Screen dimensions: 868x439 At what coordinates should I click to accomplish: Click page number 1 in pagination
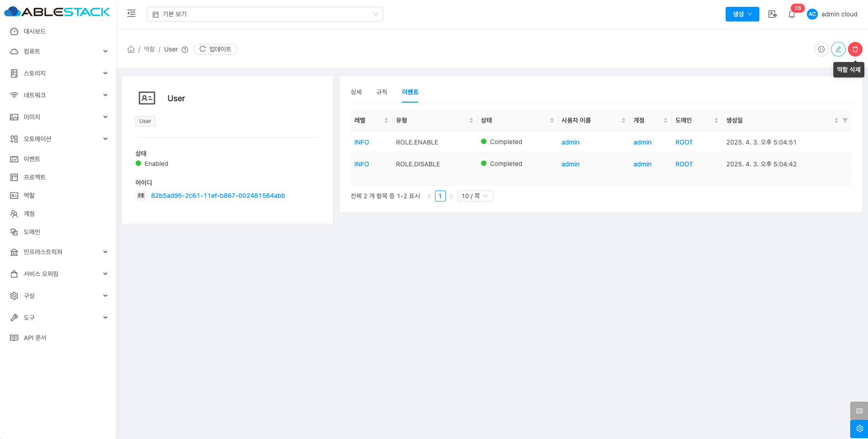pos(440,196)
